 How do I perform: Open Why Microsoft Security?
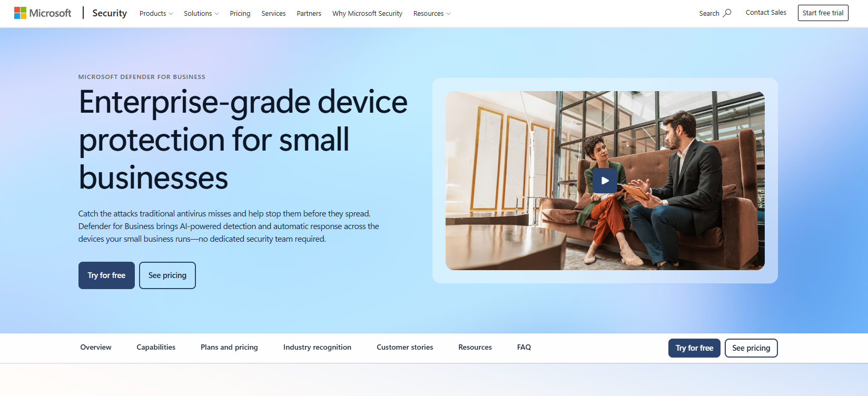click(x=367, y=14)
